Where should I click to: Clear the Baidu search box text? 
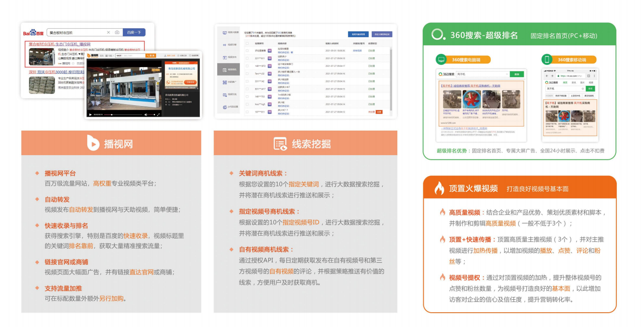(x=109, y=33)
